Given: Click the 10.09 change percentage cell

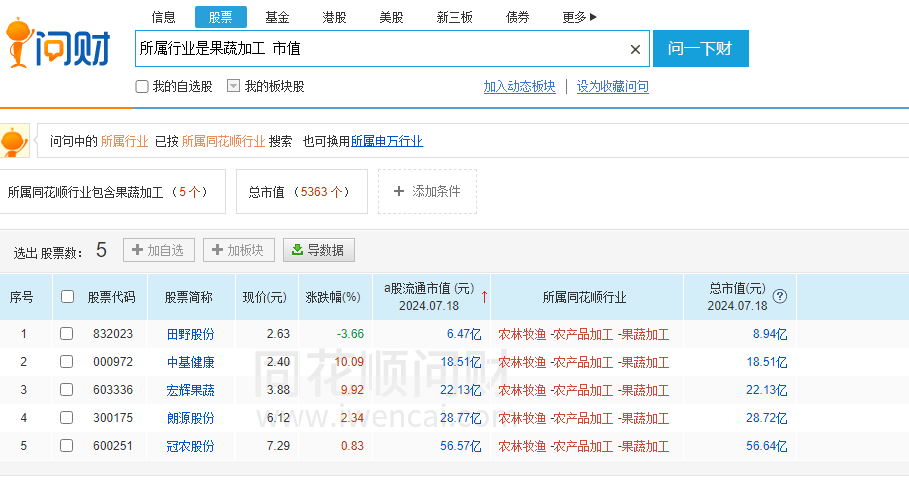Looking at the screenshot, I should click(349, 362).
